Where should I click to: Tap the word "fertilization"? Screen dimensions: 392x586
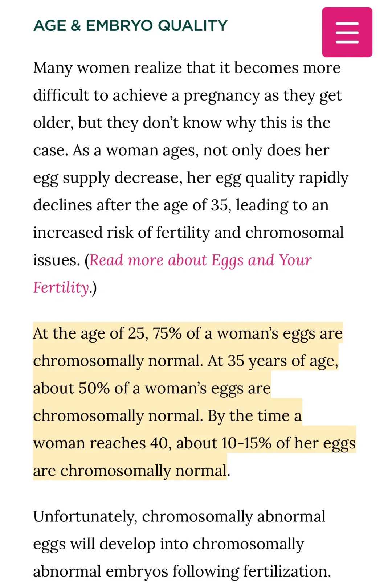[x=286, y=571]
